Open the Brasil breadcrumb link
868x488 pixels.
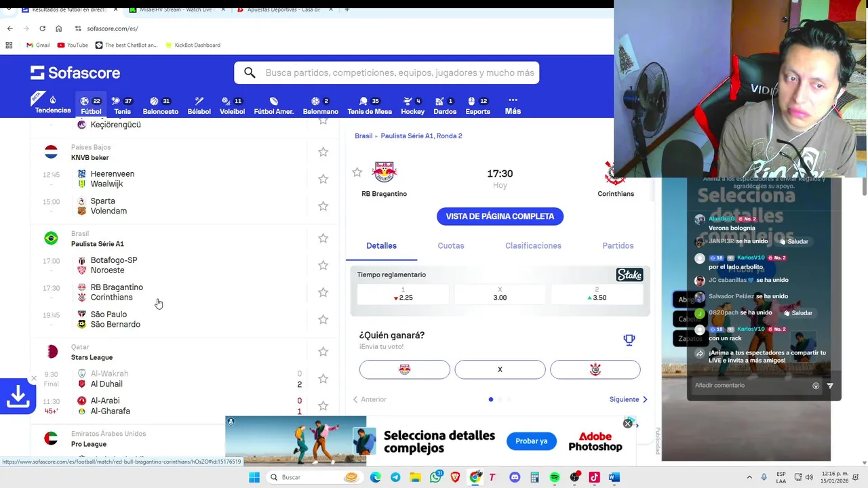(x=363, y=136)
